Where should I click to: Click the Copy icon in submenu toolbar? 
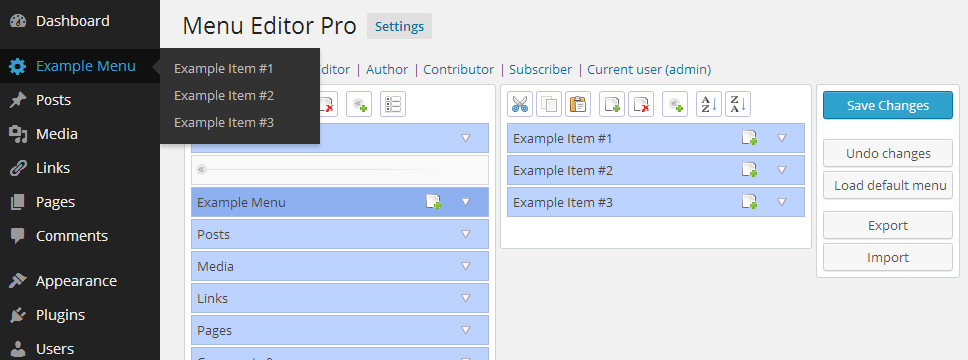[549, 104]
